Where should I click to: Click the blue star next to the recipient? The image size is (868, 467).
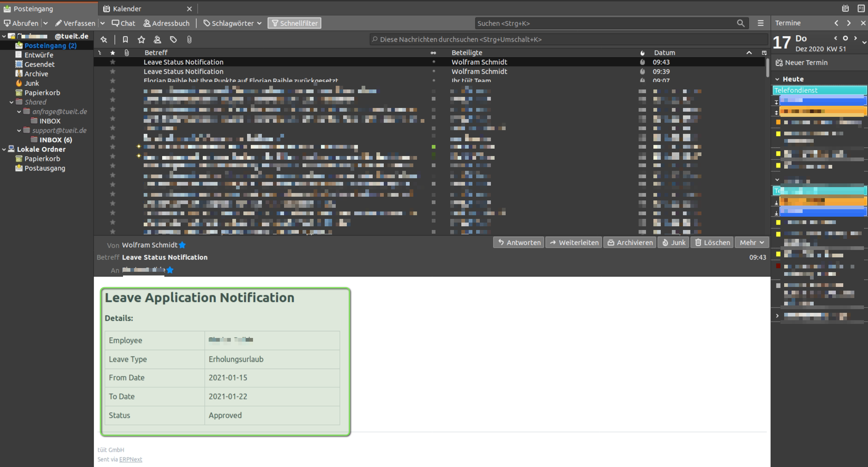click(170, 270)
